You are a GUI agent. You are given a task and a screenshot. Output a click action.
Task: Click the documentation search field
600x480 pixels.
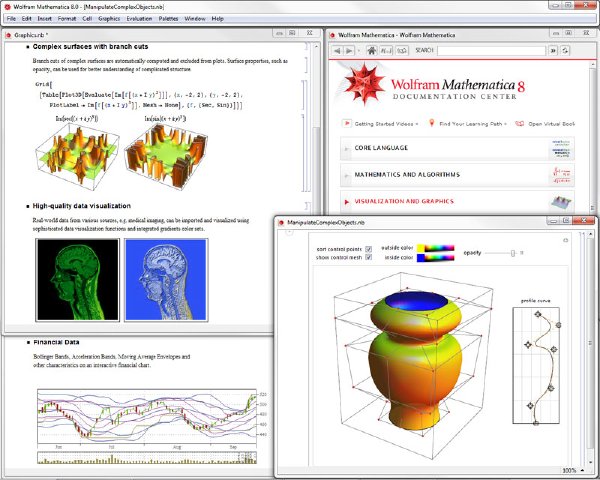click(x=491, y=51)
